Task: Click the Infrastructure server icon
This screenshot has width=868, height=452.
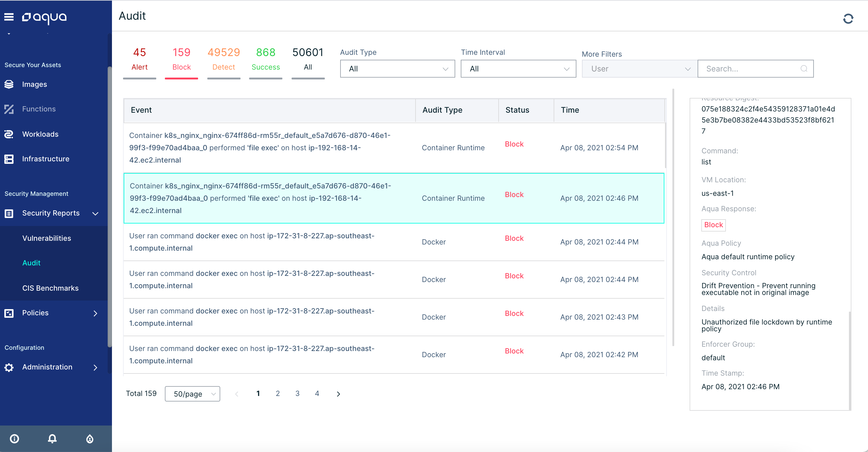Action: (9, 159)
